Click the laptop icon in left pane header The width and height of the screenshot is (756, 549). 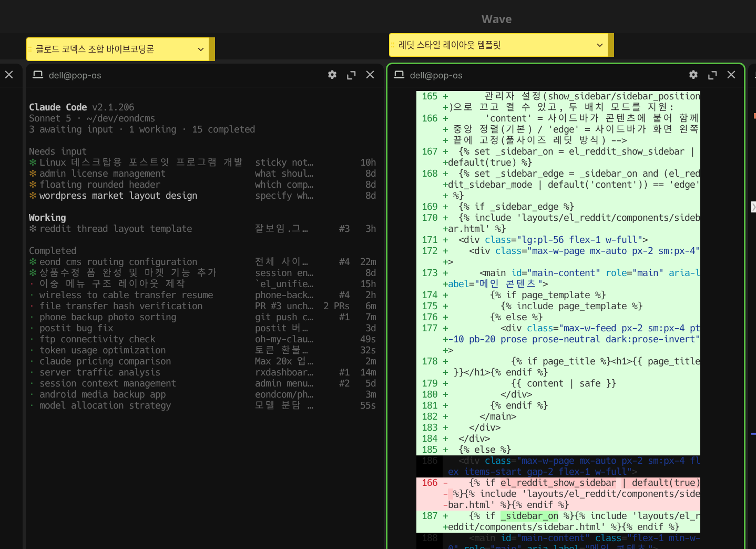[38, 75]
